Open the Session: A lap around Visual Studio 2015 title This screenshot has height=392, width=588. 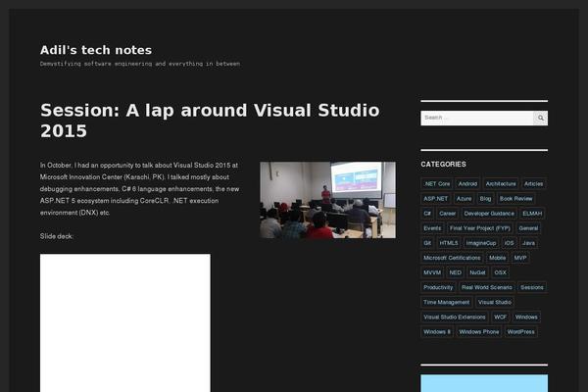tap(210, 121)
